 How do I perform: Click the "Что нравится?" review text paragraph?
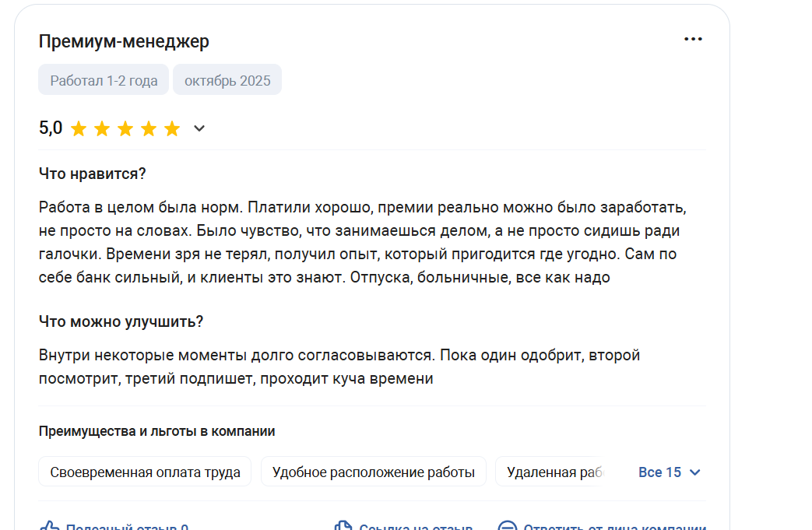click(362, 242)
